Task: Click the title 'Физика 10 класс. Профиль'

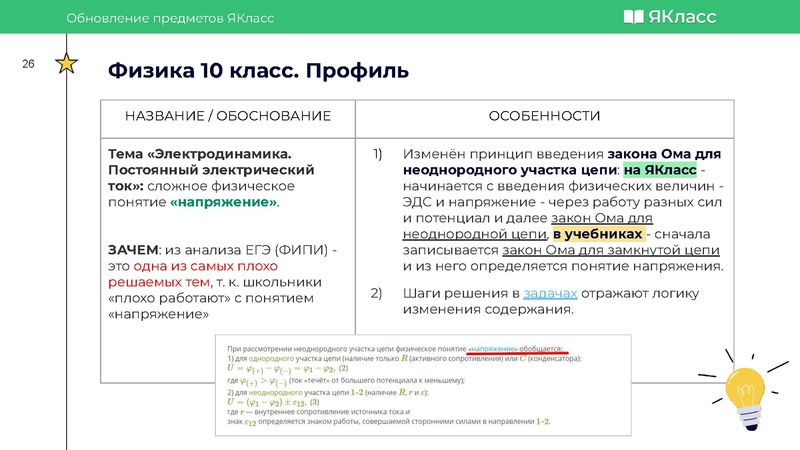Action: click(x=258, y=70)
